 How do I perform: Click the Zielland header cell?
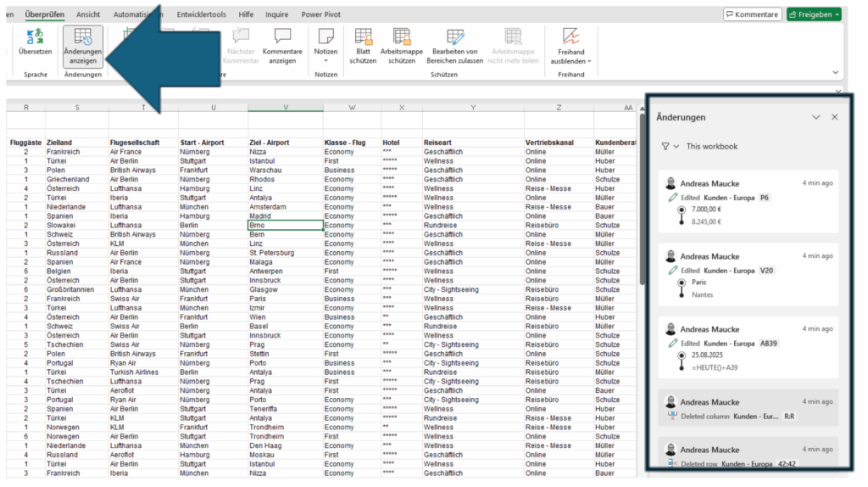77,143
